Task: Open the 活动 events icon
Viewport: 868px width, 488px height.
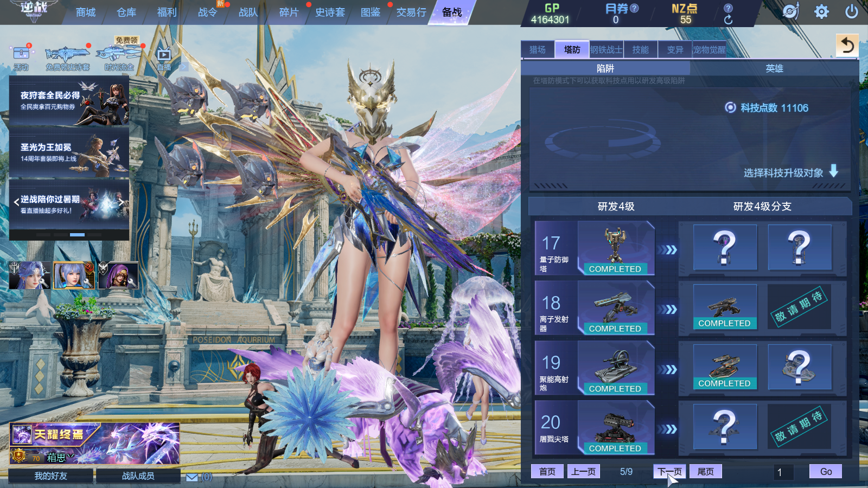Action: coord(21,57)
